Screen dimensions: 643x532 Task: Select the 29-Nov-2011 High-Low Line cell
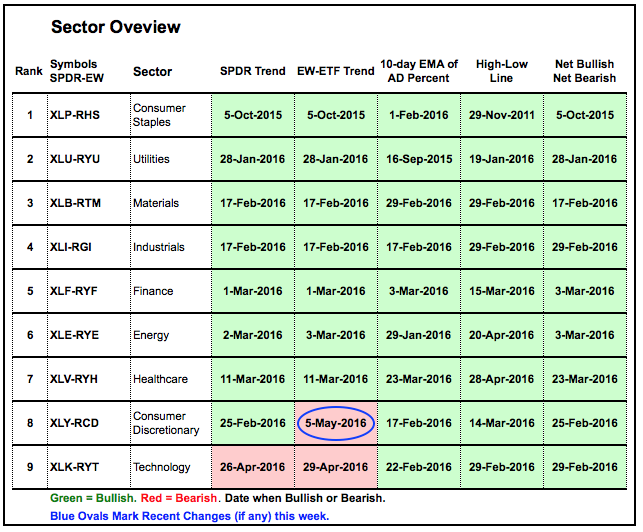click(501, 115)
